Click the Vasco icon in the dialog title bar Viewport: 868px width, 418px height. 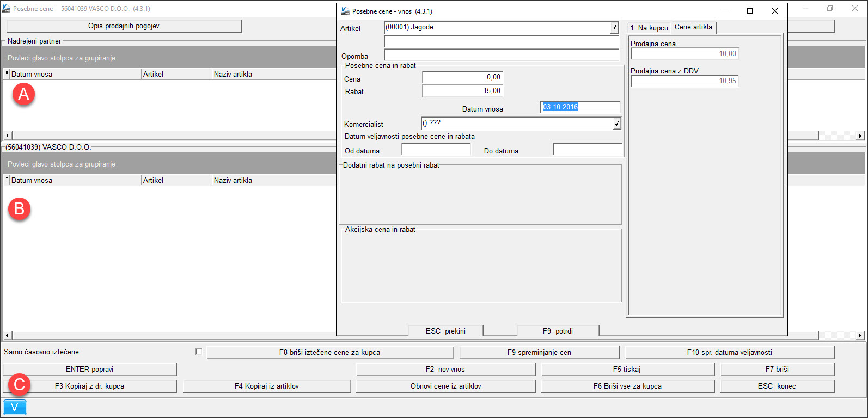point(345,11)
